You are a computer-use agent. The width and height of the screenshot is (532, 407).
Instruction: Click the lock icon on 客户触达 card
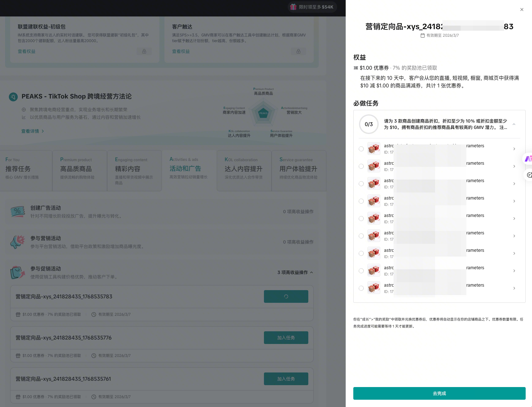(x=298, y=51)
